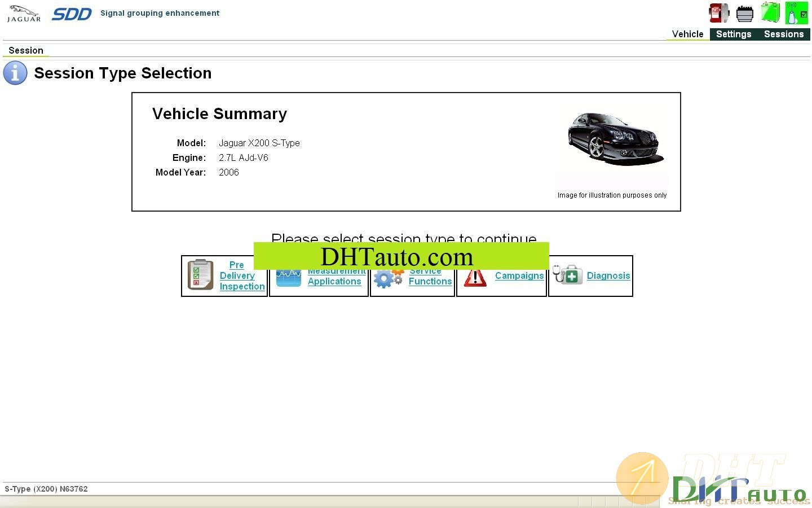Click the Session Type Selection heading

pyautogui.click(x=122, y=73)
